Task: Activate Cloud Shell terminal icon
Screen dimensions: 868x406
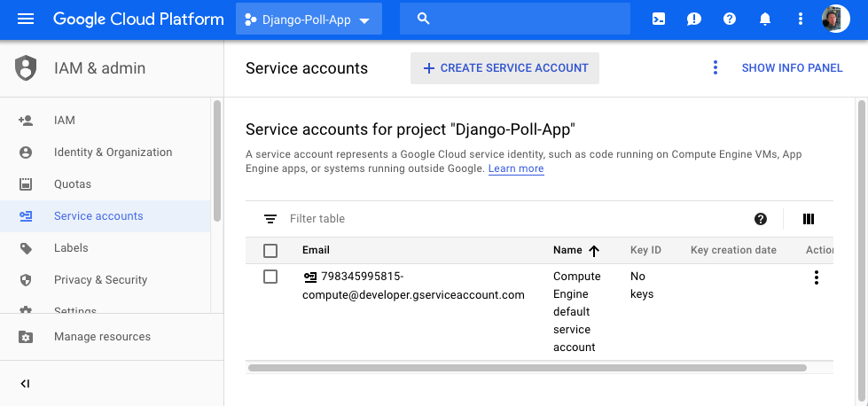Action: click(658, 20)
